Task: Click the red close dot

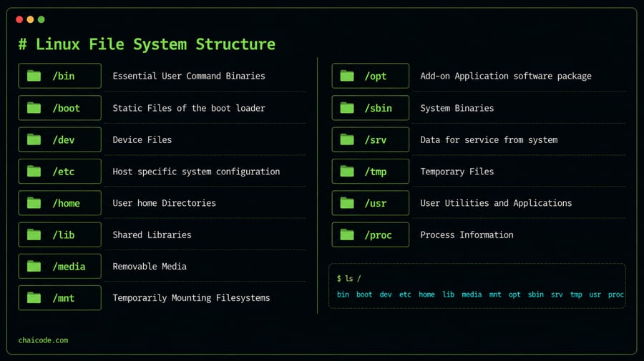Action: 19,19
